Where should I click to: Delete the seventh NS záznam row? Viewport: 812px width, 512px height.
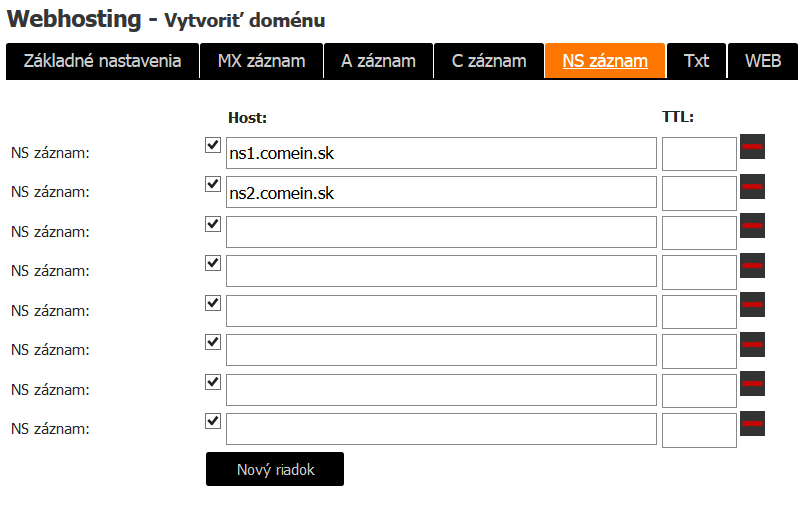pyautogui.click(x=752, y=384)
